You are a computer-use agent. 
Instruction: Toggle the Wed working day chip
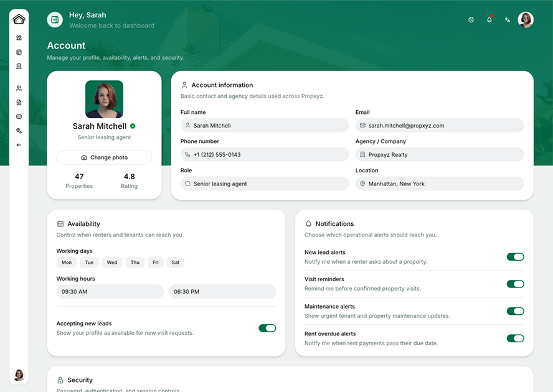(x=112, y=263)
